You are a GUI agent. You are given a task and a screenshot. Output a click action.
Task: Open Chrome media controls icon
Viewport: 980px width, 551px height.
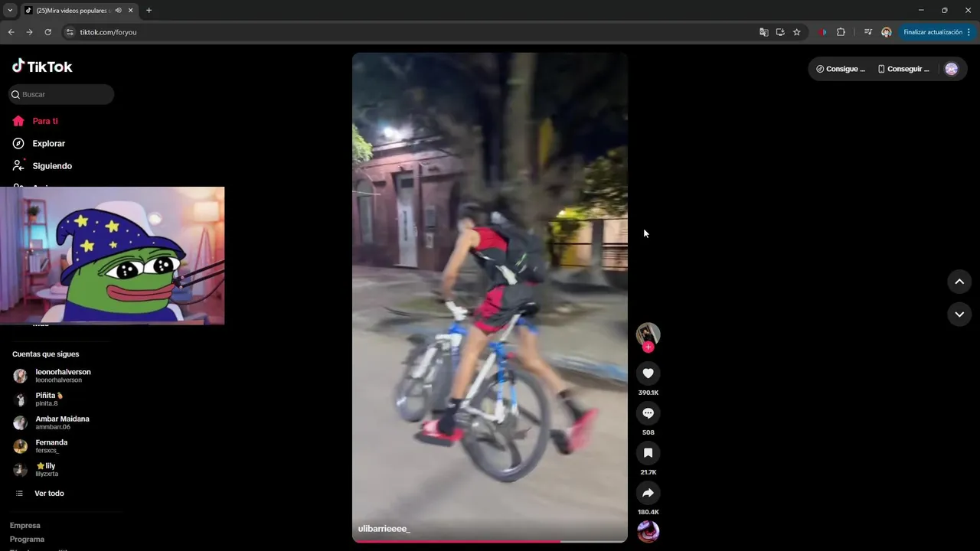pos(868,32)
